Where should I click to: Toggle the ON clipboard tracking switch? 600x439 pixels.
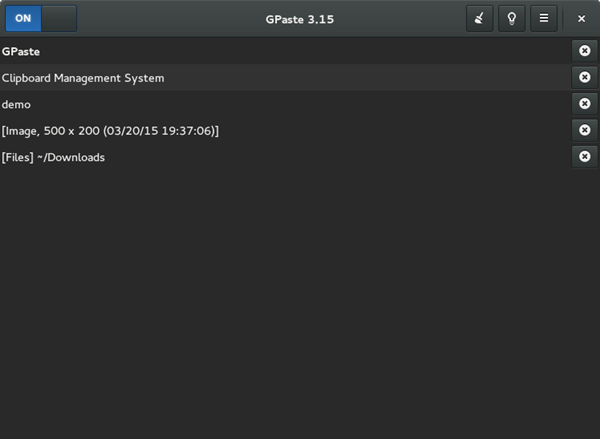pyautogui.click(x=41, y=18)
